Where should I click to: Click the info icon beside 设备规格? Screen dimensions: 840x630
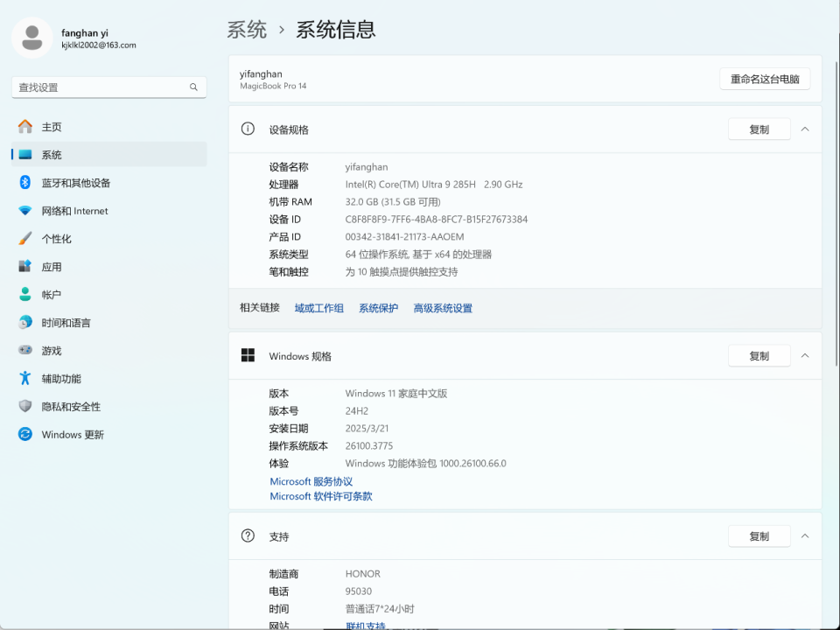248,129
